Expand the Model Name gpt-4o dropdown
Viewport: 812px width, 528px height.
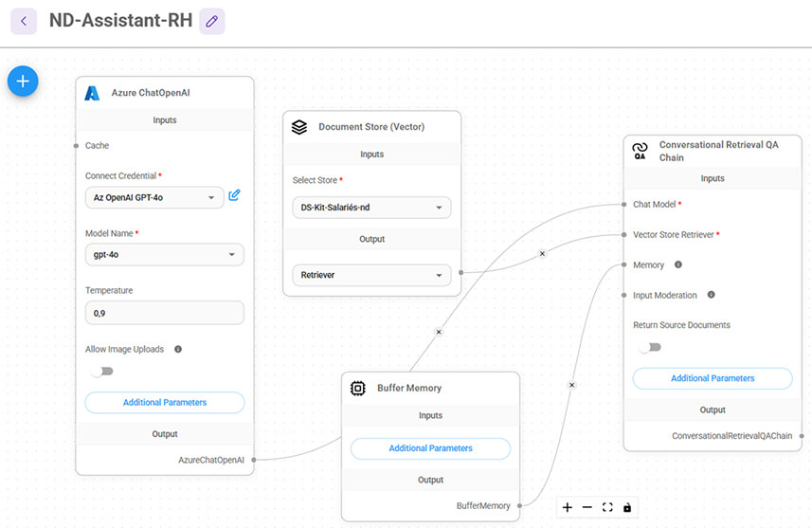[x=165, y=254]
